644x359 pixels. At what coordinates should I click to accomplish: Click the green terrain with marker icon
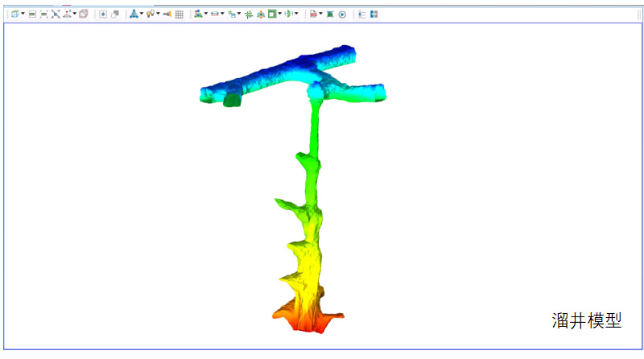coord(198,14)
